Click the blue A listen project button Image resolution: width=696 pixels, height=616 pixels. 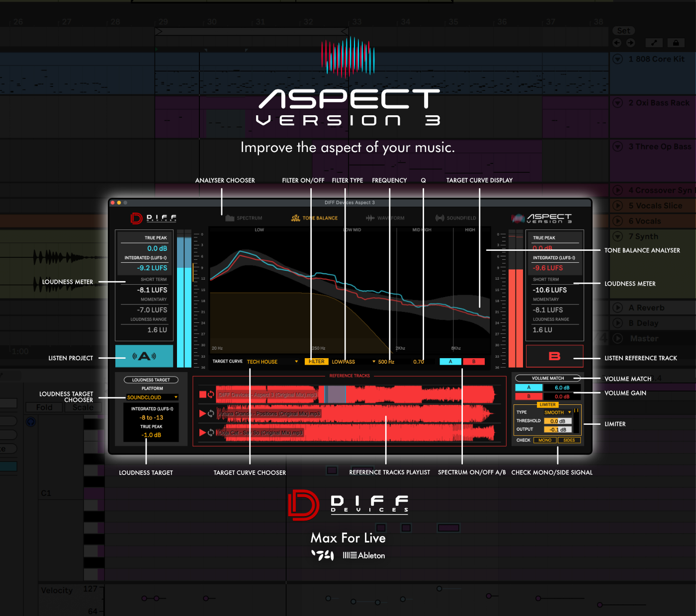[144, 356]
